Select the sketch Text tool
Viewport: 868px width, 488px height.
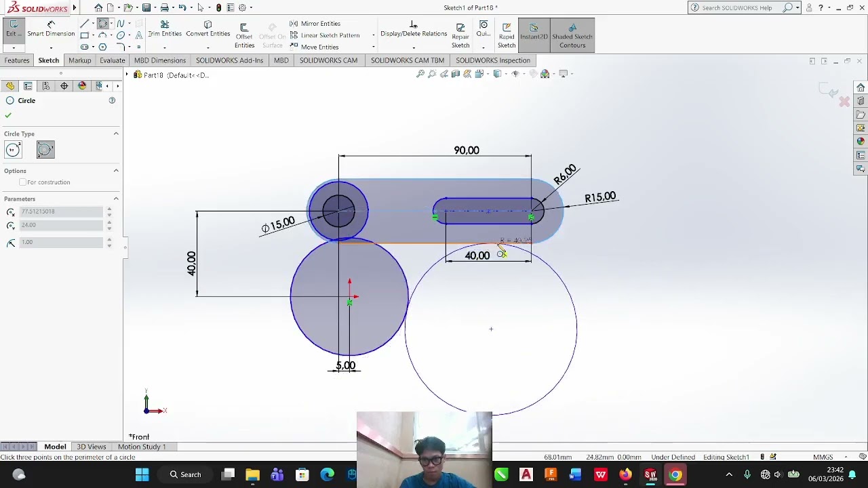[x=138, y=35]
